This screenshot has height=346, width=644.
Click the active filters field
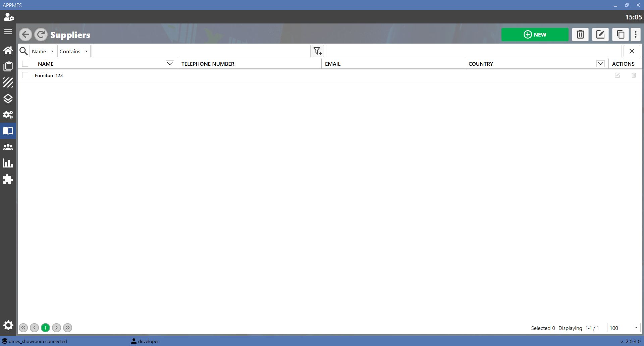pos(474,51)
